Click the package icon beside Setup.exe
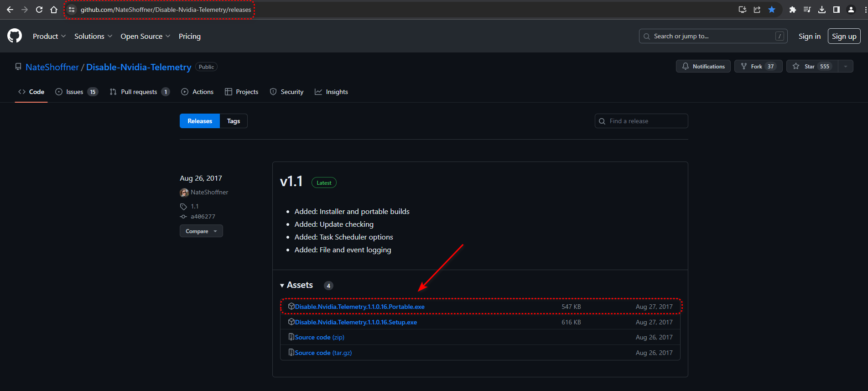 tap(291, 322)
